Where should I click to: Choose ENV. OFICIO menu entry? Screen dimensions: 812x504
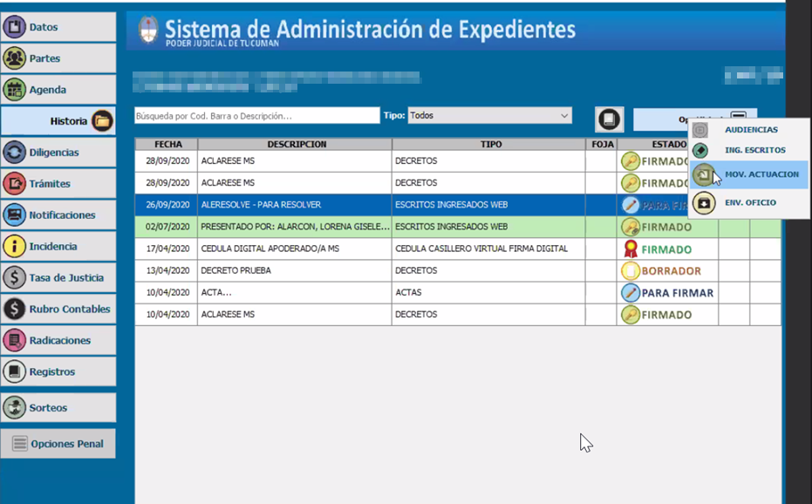749,202
